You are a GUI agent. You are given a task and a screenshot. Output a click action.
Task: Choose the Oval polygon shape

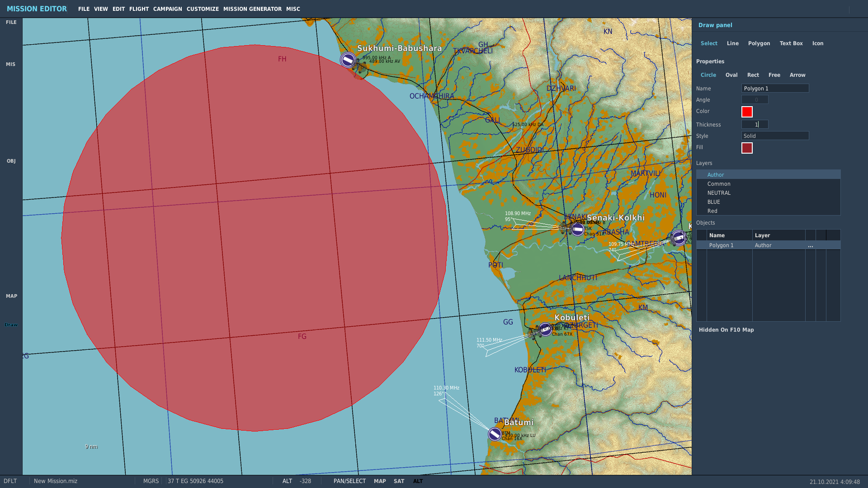pos(731,75)
